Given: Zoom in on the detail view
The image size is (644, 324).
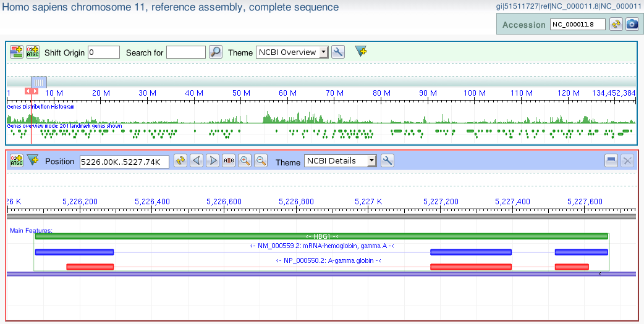Looking at the screenshot, I should [245, 161].
